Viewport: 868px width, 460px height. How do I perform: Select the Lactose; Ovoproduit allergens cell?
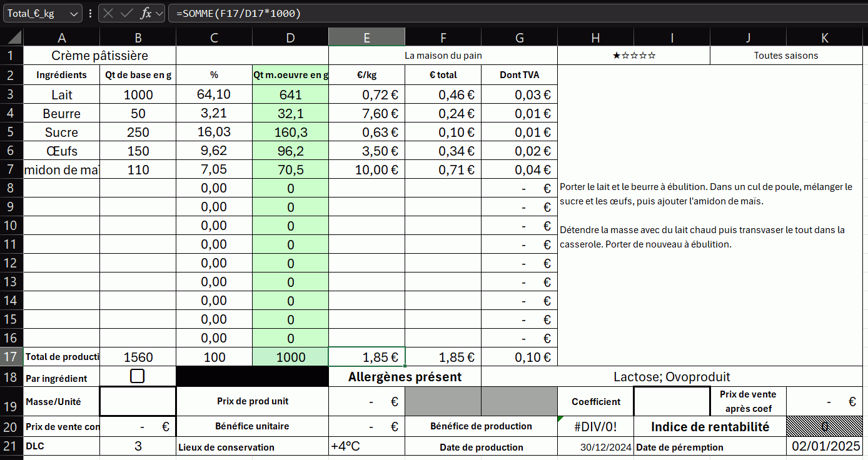[672, 377]
